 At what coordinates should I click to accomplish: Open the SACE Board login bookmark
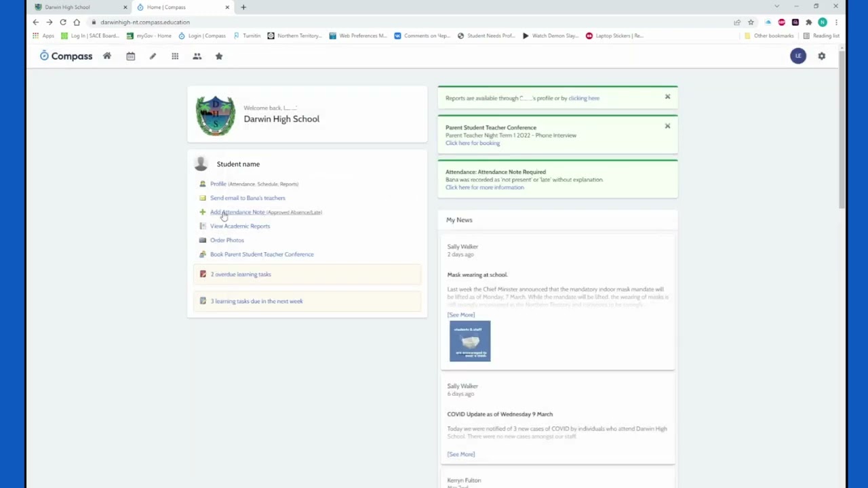(90, 36)
